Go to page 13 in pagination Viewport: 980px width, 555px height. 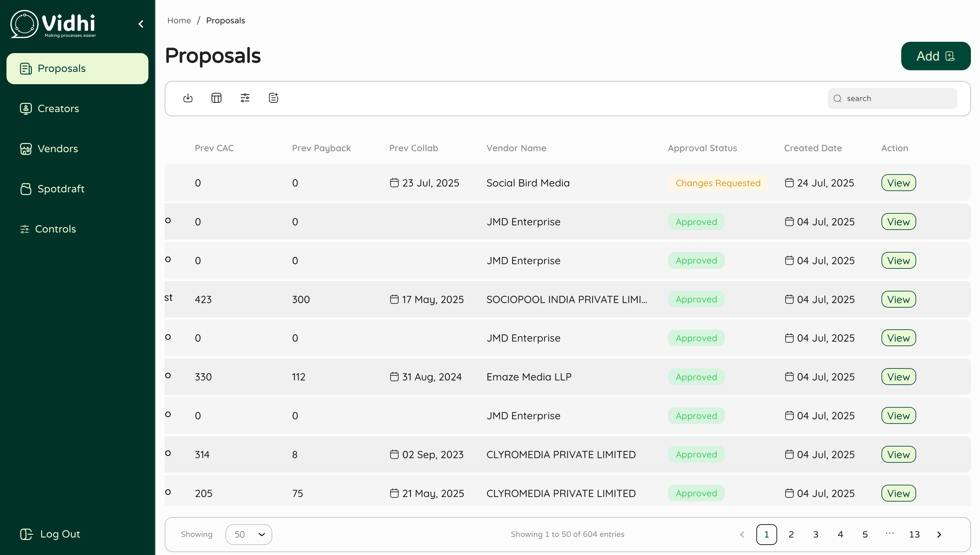(x=914, y=534)
